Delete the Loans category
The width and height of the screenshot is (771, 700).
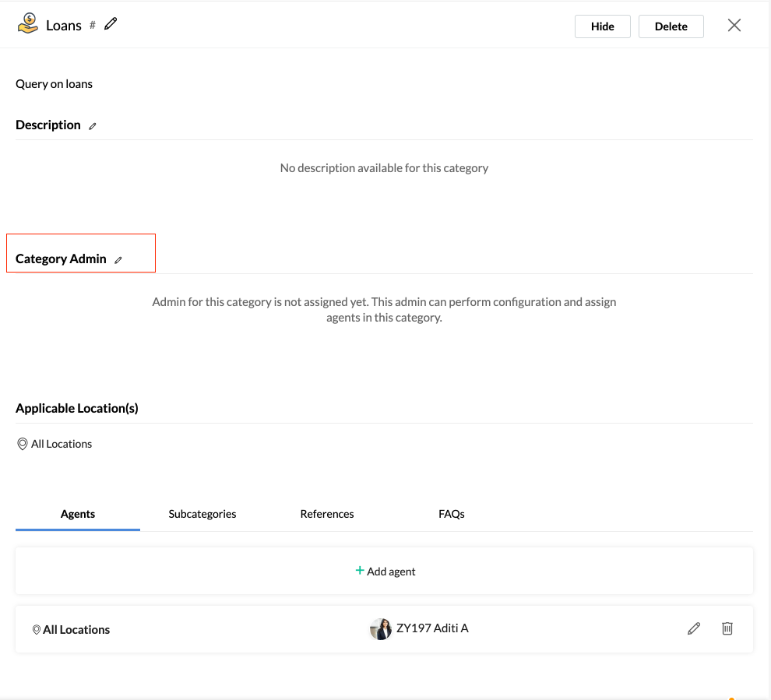[671, 26]
